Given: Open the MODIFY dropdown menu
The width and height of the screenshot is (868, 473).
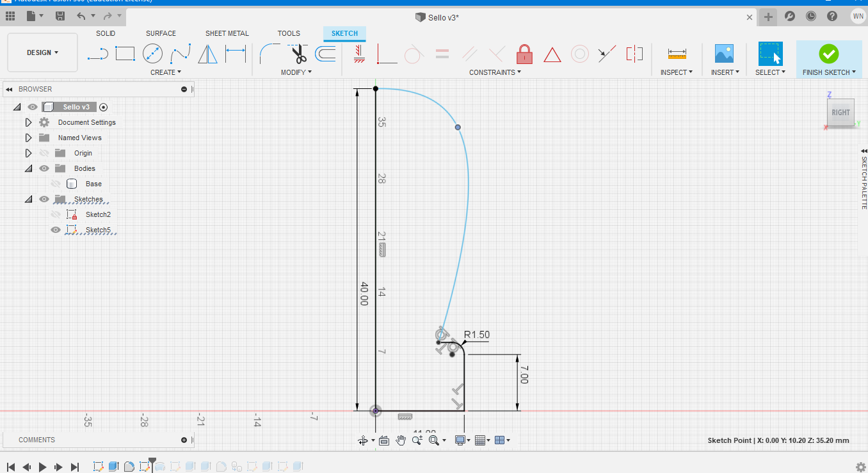Looking at the screenshot, I should (296, 72).
